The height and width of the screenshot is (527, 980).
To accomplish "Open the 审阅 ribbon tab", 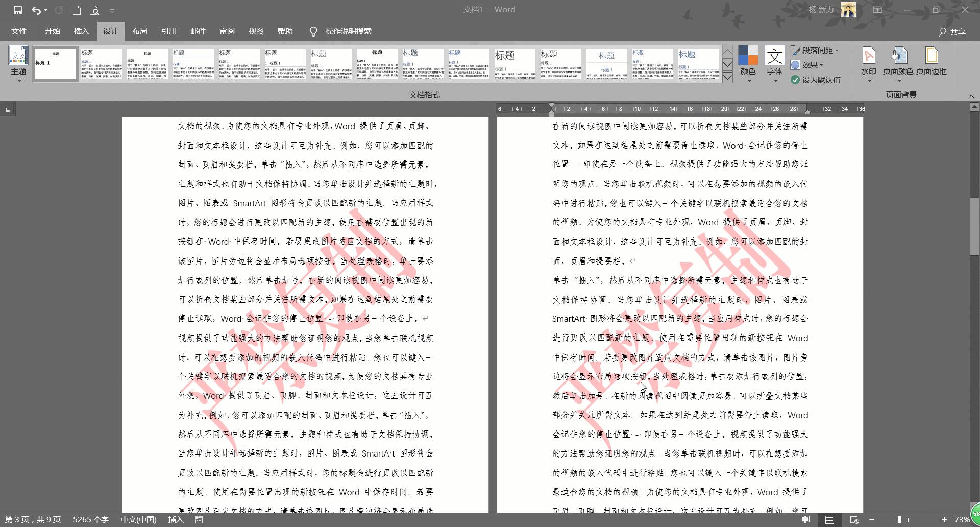I will tap(227, 31).
